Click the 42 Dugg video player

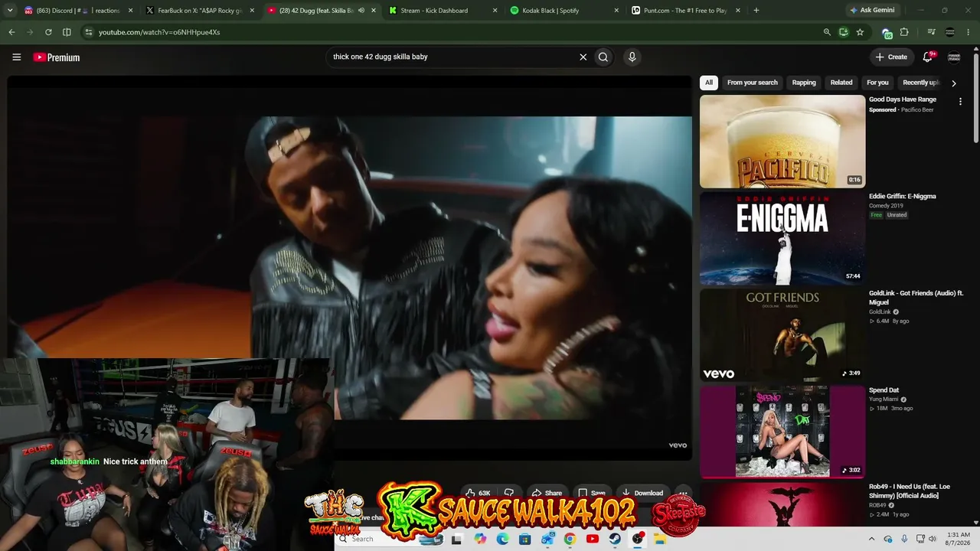[x=350, y=268]
